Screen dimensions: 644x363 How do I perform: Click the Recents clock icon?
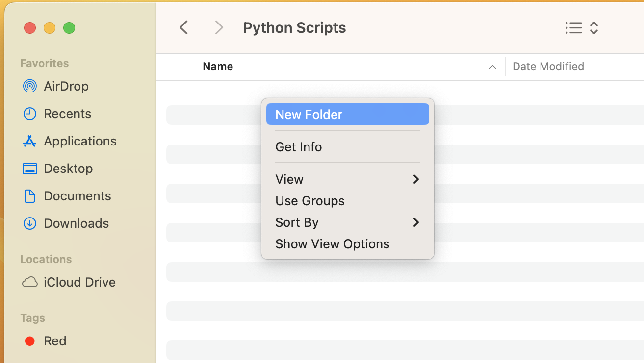[30, 114]
